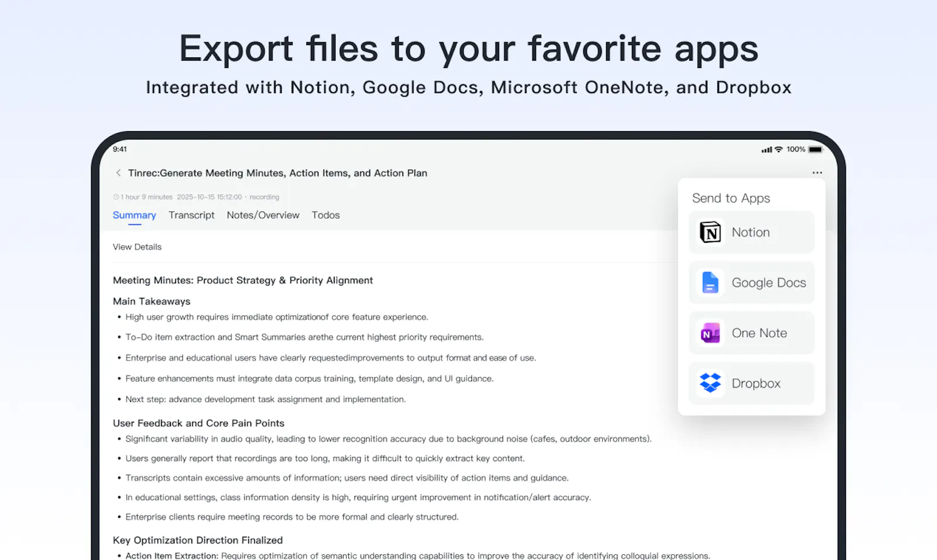Image resolution: width=937 pixels, height=560 pixels.
Task: Click the 'Action Item Extraction' bullet
Action: pyautogui.click(x=418, y=555)
